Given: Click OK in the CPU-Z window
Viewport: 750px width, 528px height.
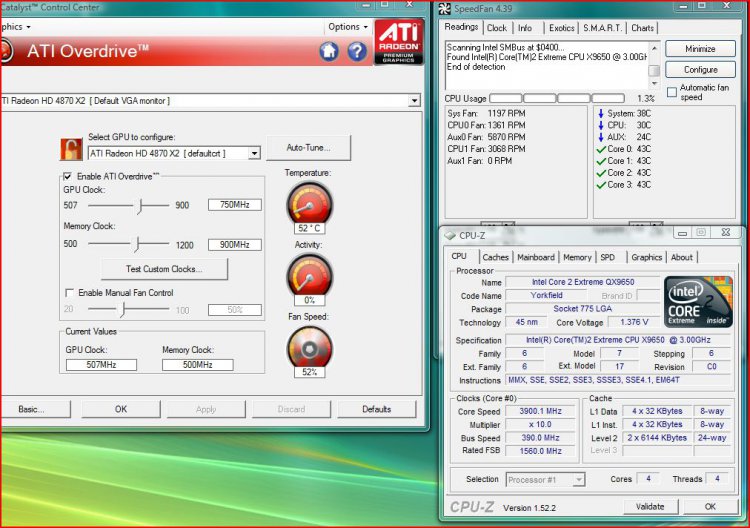Looking at the screenshot, I should coord(710,506).
